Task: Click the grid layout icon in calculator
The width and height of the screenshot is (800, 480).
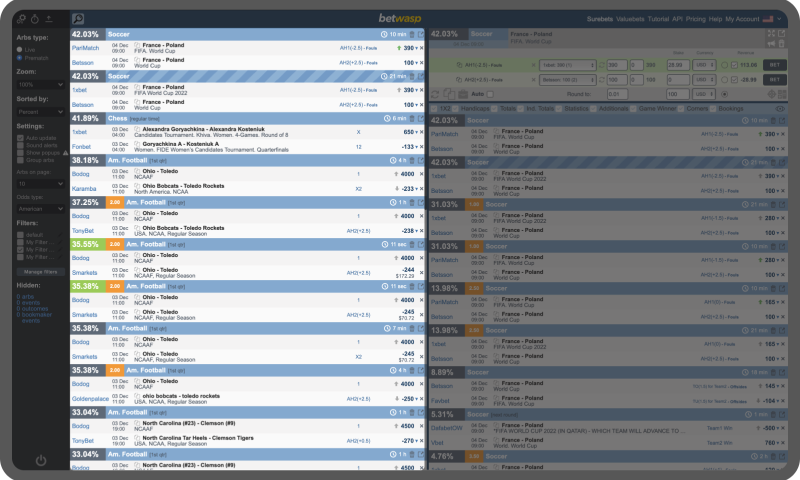Action: click(782, 94)
